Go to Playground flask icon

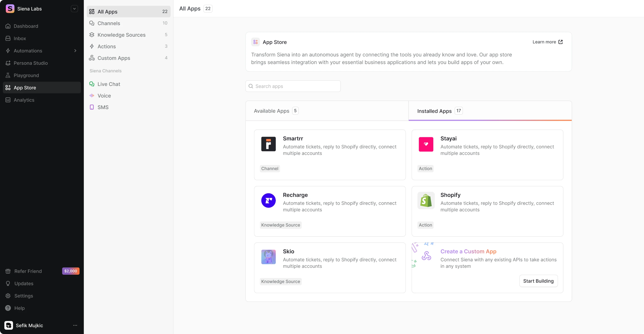(x=8, y=75)
